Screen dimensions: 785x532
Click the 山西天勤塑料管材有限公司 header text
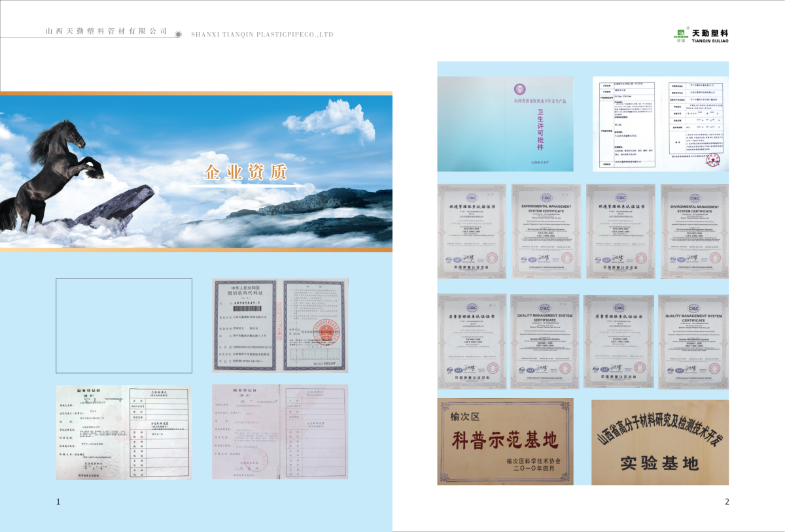point(106,31)
